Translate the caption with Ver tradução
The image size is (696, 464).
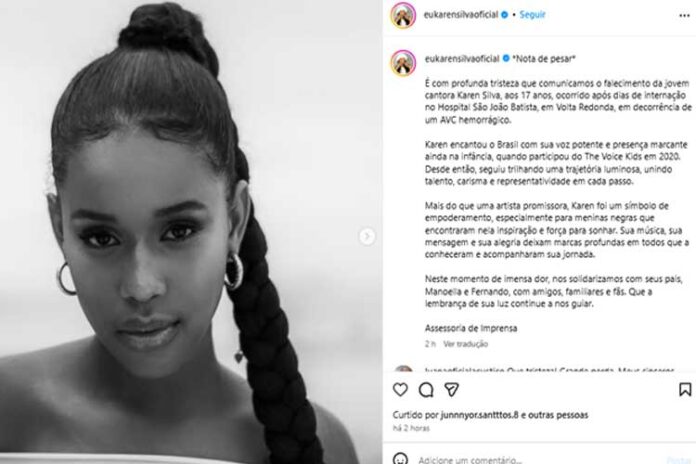coord(465,344)
